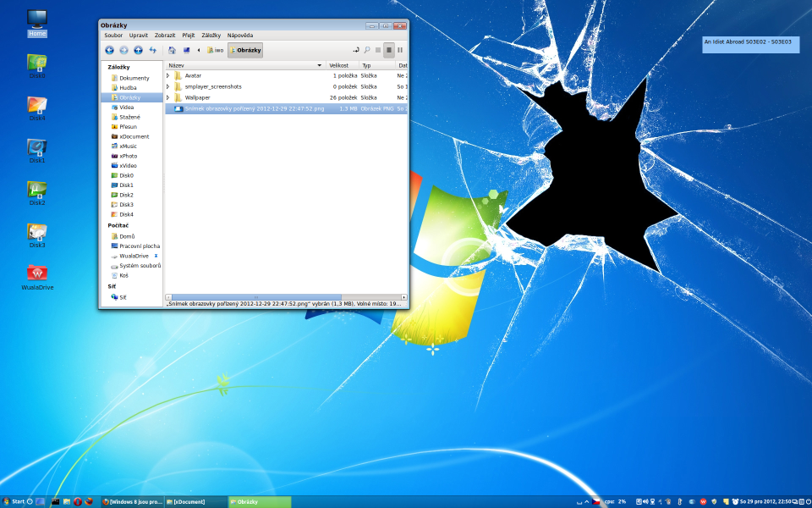Go back with the blue Back arrow
812x508 pixels.
click(x=109, y=50)
